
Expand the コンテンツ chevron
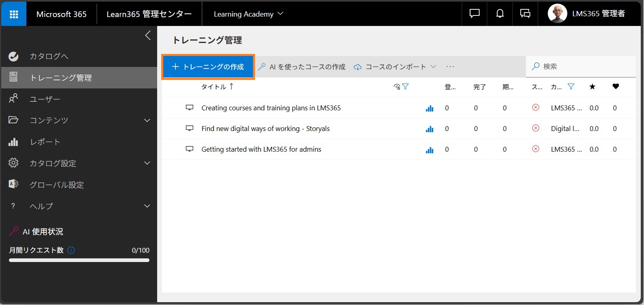147,120
